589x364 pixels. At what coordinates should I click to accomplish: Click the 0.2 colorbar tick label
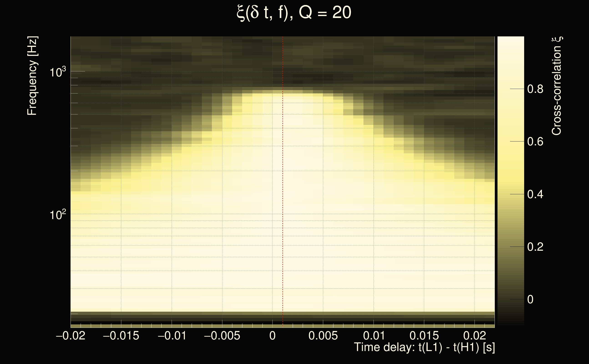click(535, 247)
